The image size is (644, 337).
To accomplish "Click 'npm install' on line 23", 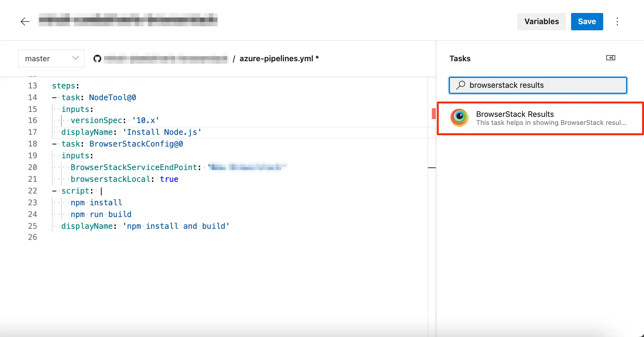I will [x=96, y=203].
